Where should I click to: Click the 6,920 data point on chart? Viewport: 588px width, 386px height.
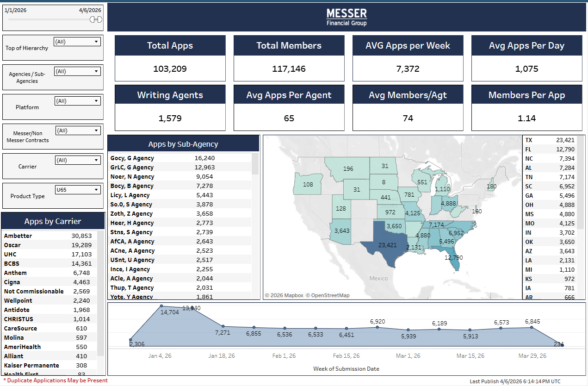click(378, 327)
